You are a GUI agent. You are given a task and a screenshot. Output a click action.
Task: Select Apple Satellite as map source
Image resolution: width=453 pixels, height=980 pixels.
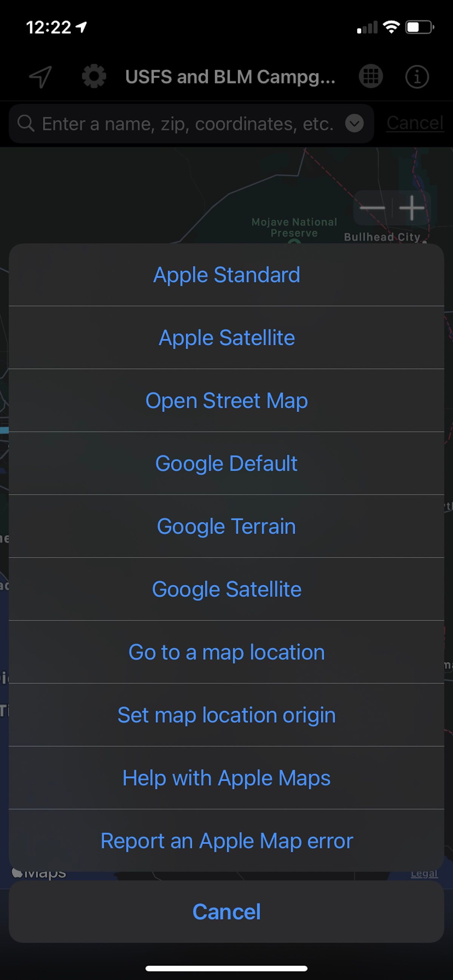click(226, 337)
